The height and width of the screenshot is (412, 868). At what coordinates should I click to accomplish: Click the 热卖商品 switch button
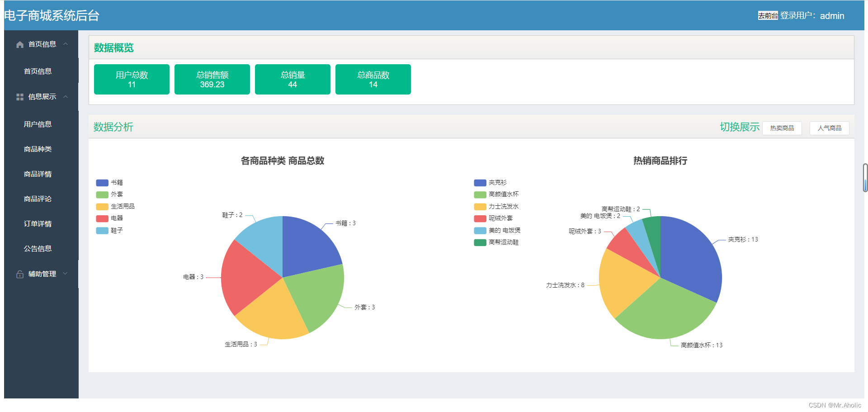782,128
